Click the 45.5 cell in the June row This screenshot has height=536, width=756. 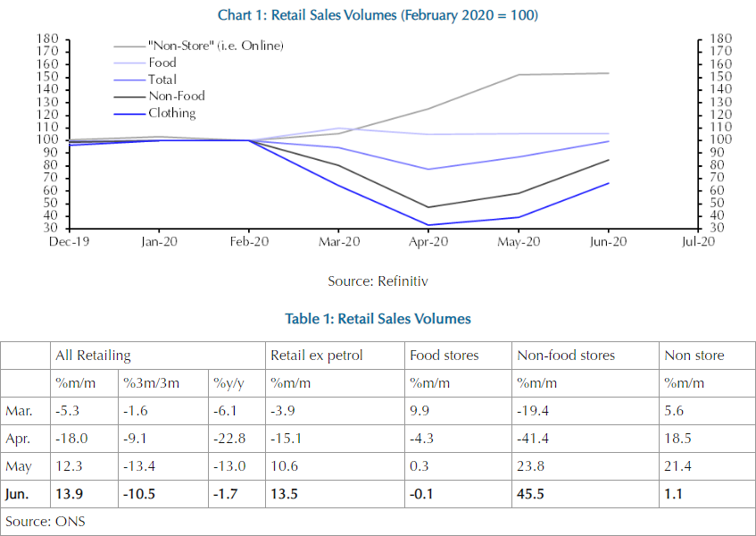pos(530,494)
